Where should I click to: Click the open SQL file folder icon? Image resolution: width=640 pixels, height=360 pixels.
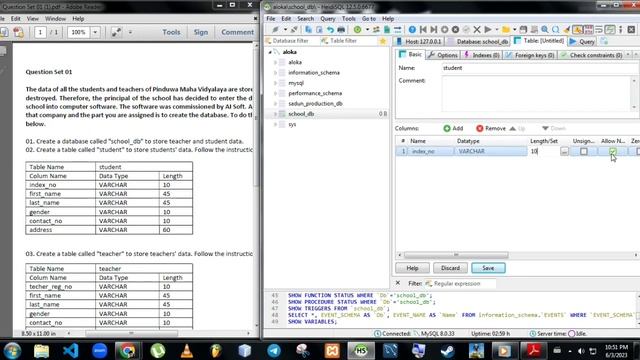tap(506, 29)
